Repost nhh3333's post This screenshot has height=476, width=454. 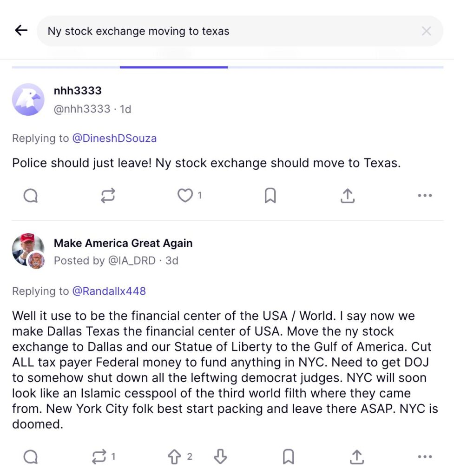[x=108, y=196]
